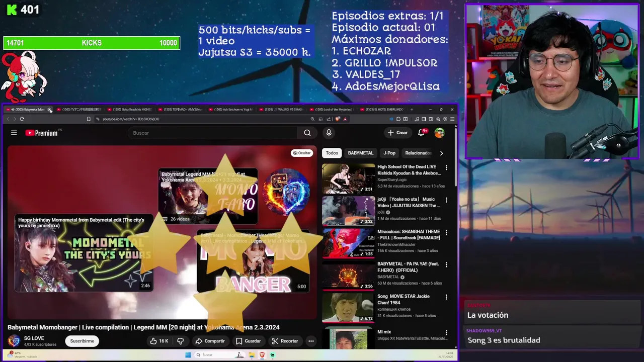Open Babymetal Legend MM 26 videos playlist card
Screen dimensions: 644x362
[x=208, y=196]
